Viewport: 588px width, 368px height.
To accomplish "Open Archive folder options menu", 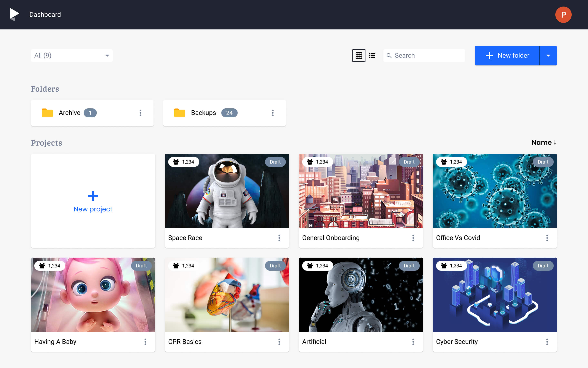I will [x=140, y=113].
